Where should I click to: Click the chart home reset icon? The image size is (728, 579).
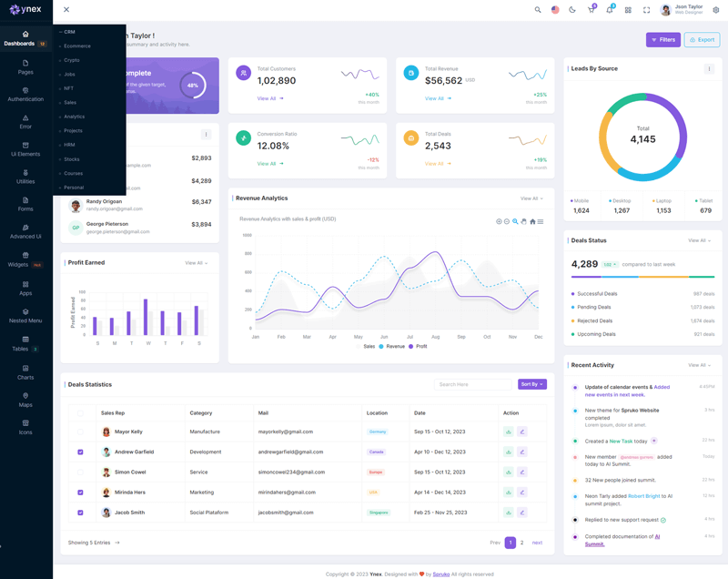pos(532,221)
